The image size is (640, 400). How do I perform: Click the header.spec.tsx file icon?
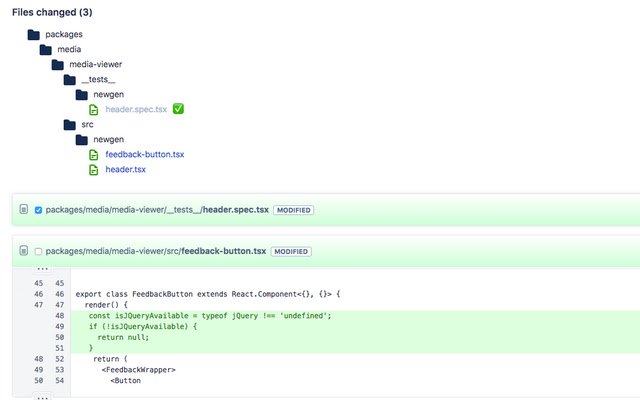pos(93,109)
